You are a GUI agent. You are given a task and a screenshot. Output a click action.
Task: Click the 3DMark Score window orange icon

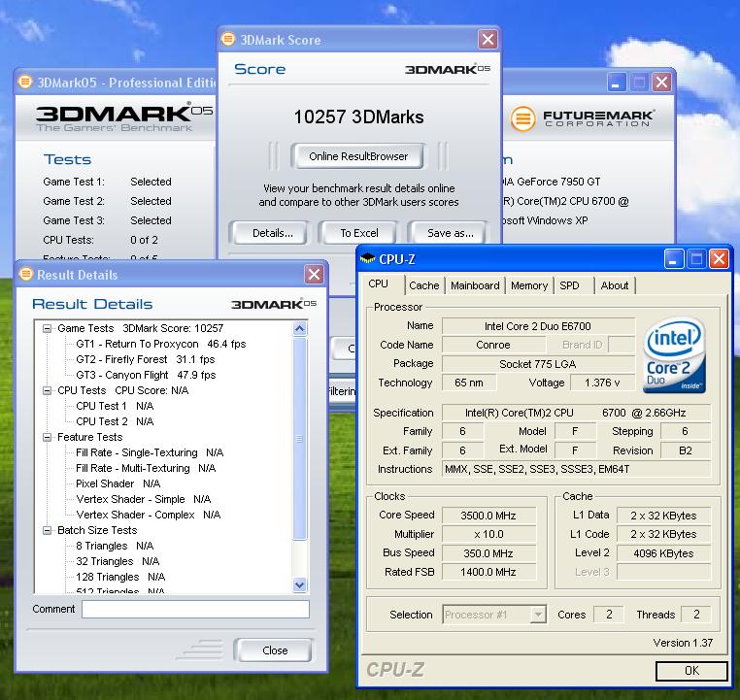228,39
